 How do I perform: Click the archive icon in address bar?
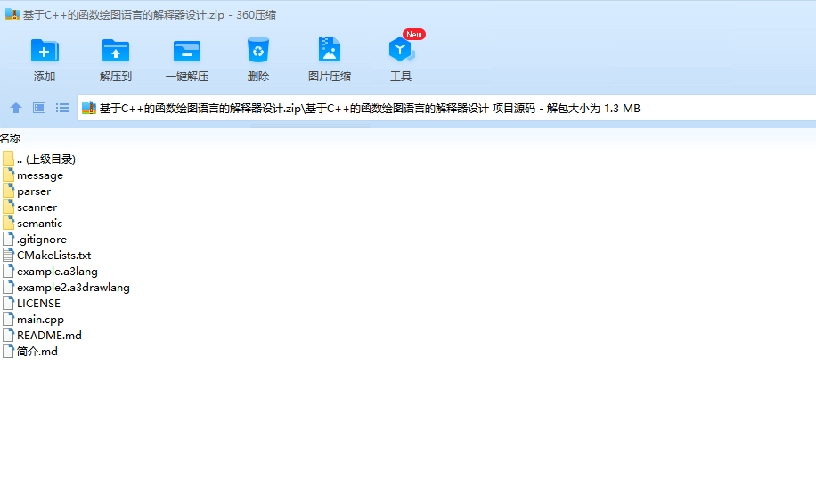89,108
